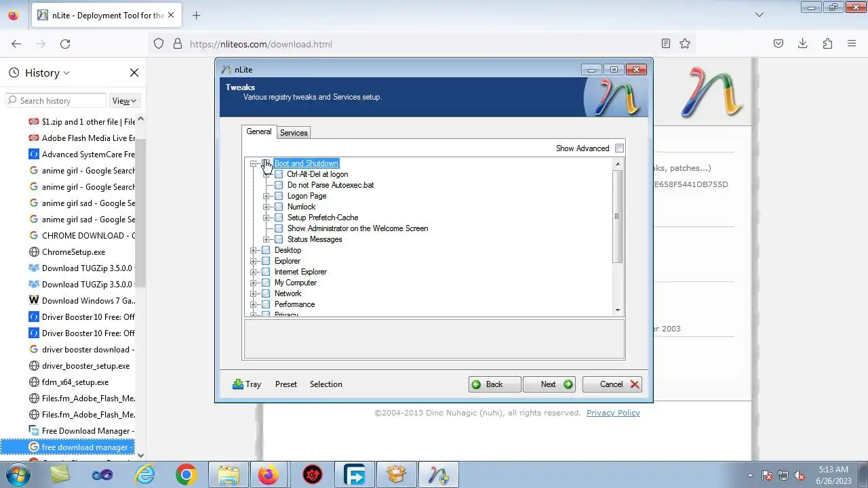Screen dimensions: 868x488
Task: Open the View sort dropdown
Action: [124, 100]
